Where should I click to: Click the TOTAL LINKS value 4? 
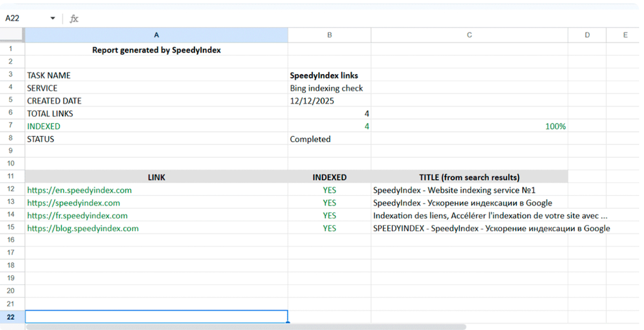point(330,114)
